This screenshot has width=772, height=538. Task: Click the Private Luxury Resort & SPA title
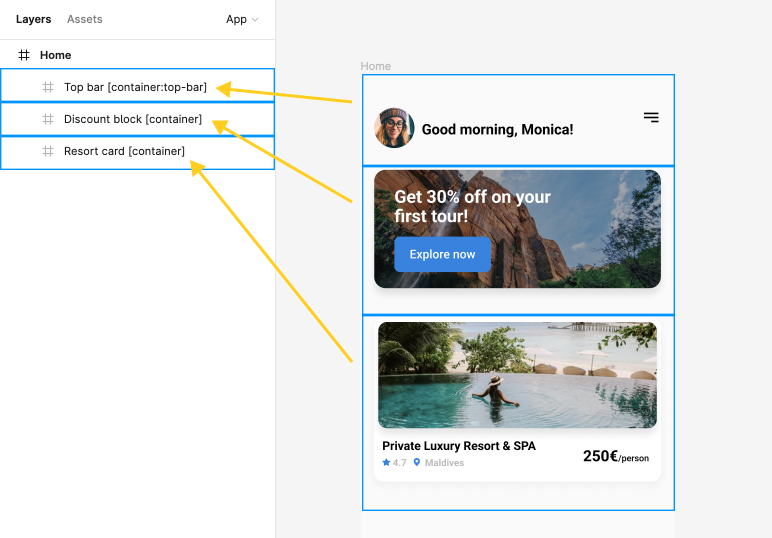click(x=459, y=446)
